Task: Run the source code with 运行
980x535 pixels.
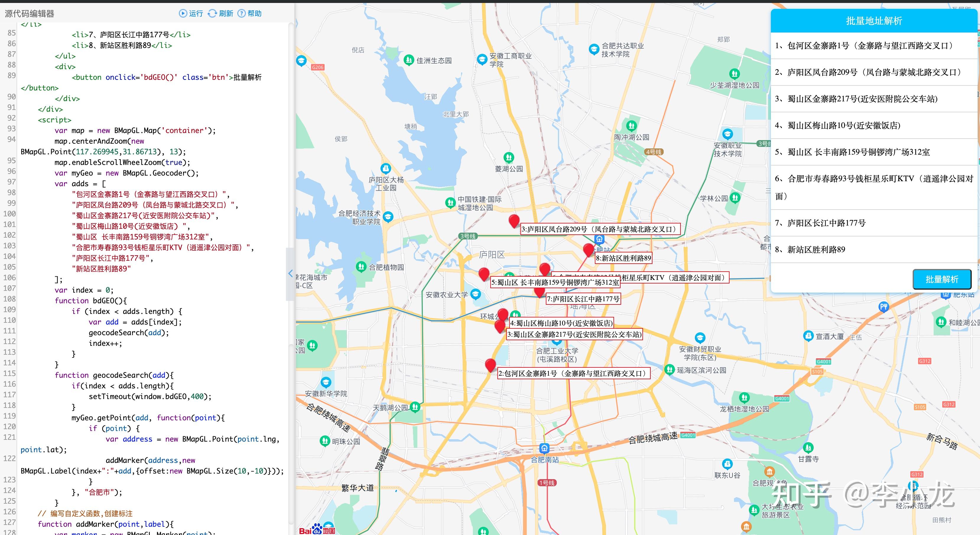Action: (x=191, y=14)
